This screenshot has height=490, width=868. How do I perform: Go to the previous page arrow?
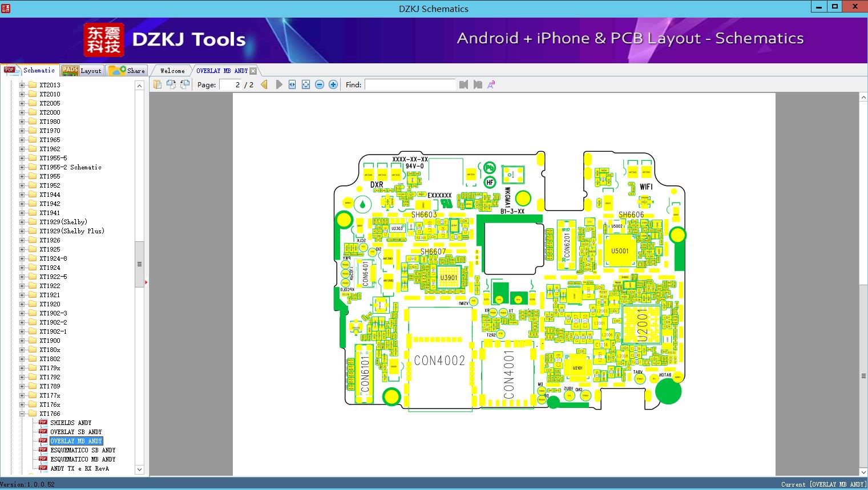point(264,84)
